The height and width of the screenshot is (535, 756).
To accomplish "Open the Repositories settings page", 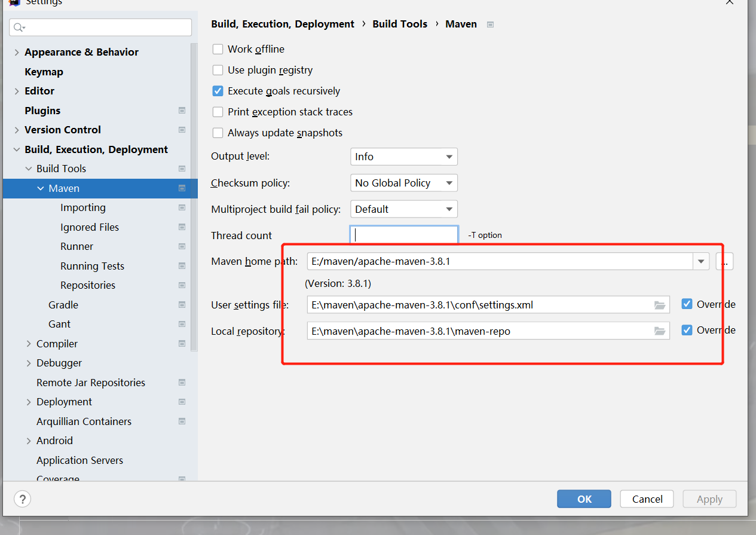I will [x=88, y=285].
